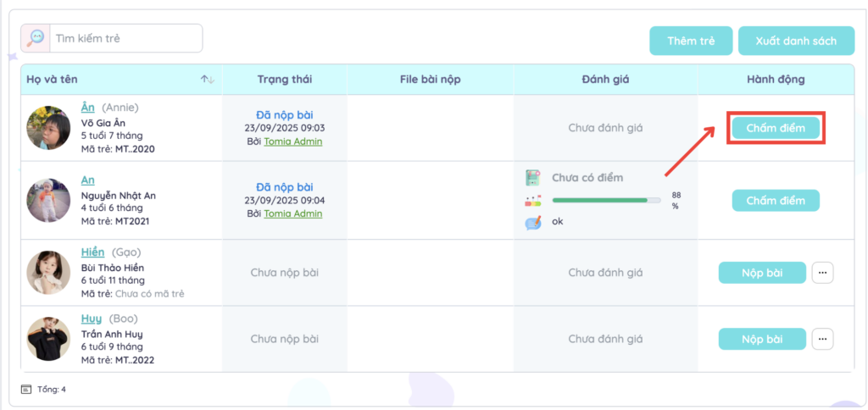Click the total count icon near Tổng: 4

point(25,390)
